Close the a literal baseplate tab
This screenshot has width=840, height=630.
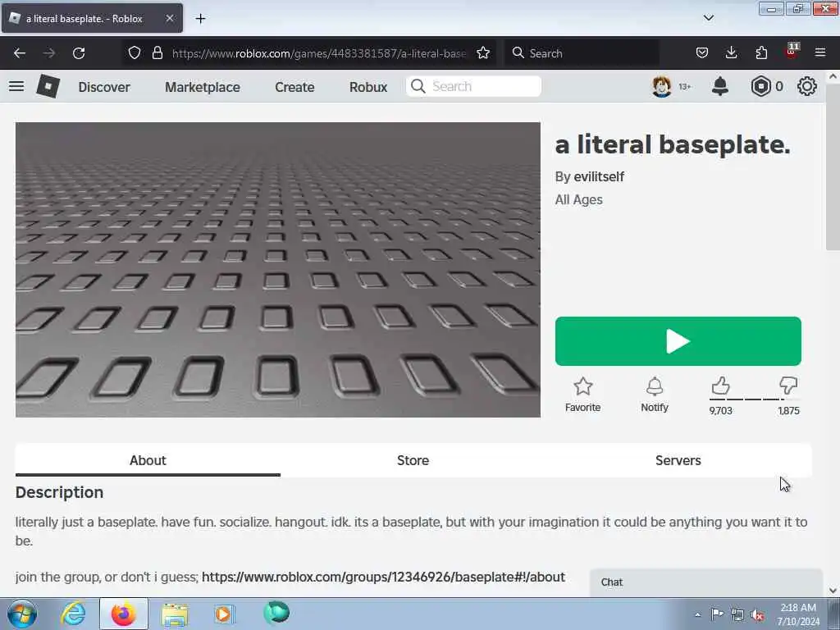[x=170, y=18]
